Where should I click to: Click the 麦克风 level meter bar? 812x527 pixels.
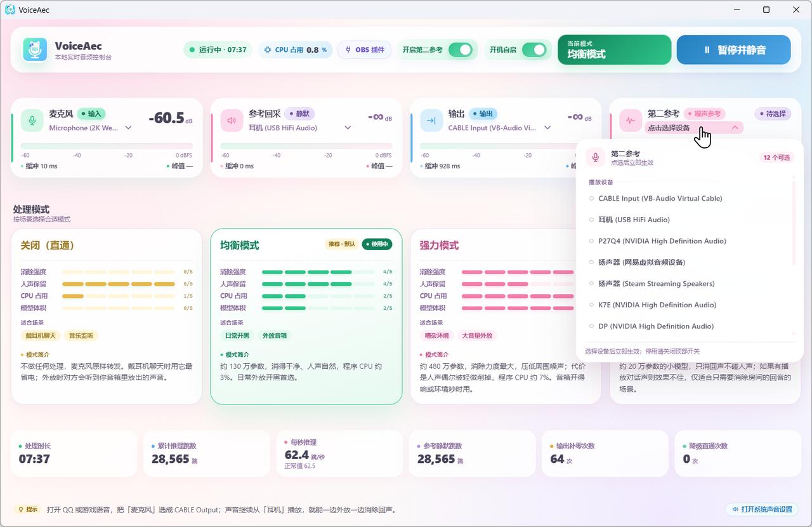(107, 146)
